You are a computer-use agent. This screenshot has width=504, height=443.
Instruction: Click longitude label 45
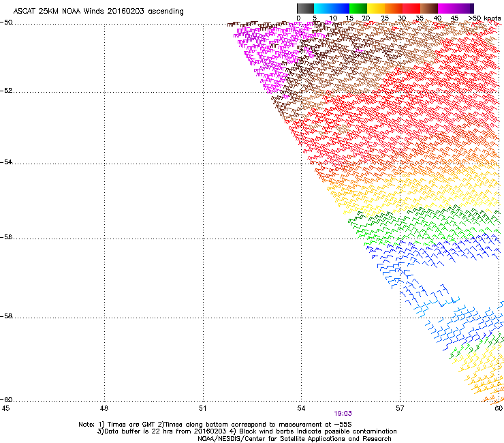pyautogui.click(x=5, y=408)
